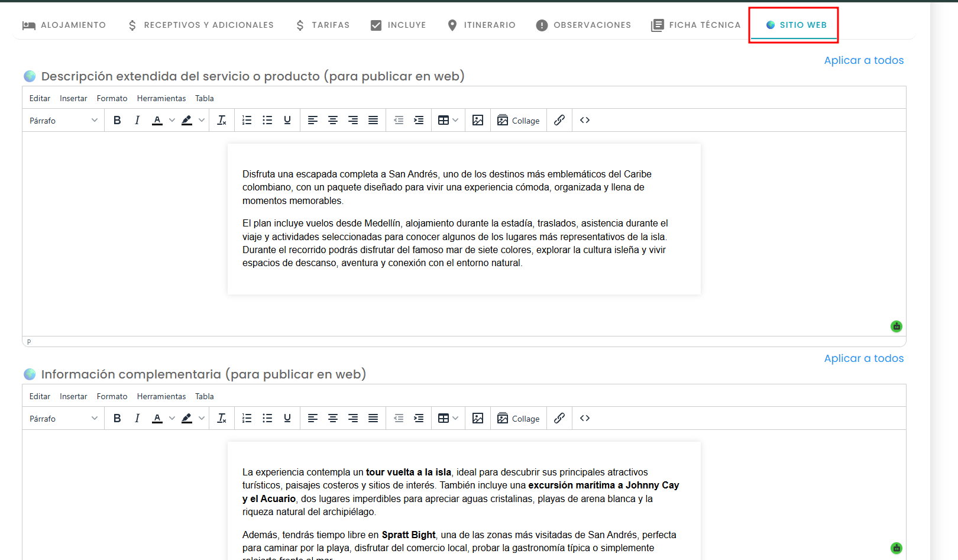958x560 pixels.
Task: Insert image in Descripción extendida editor
Action: (x=478, y=120)
